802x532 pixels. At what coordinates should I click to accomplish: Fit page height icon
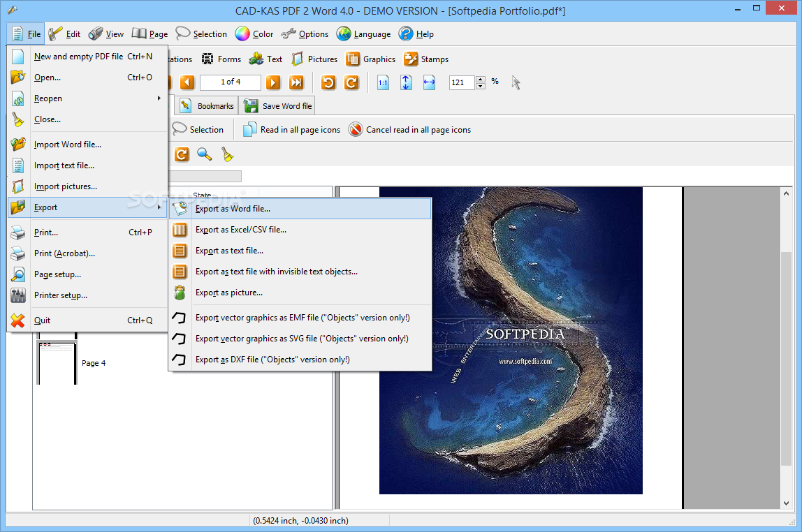406,82
